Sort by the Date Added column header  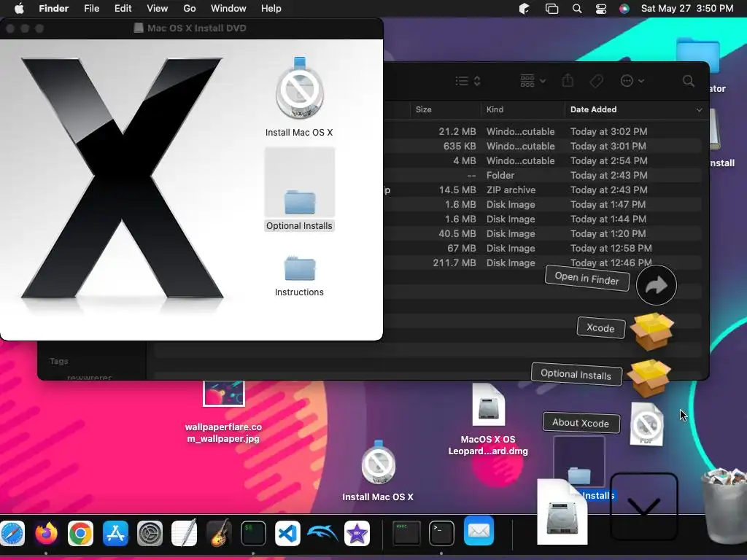[593, 109]
